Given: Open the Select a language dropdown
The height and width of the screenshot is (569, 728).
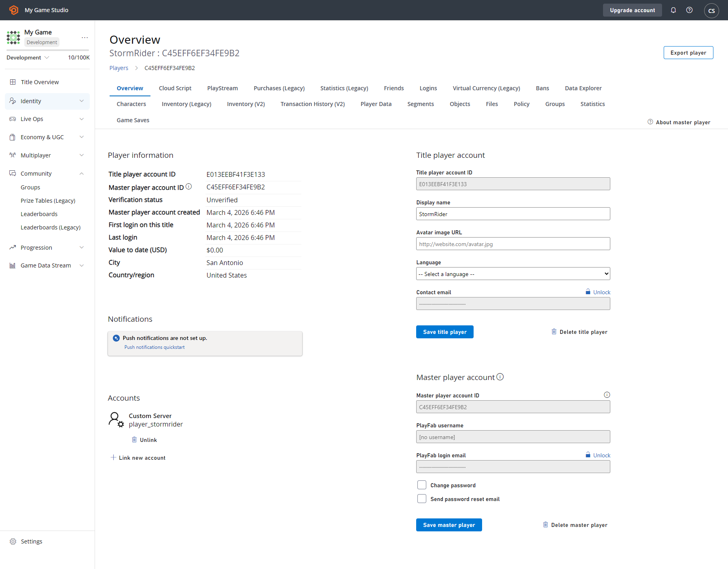Looking at the screenshot, I should tap(513, 274).
